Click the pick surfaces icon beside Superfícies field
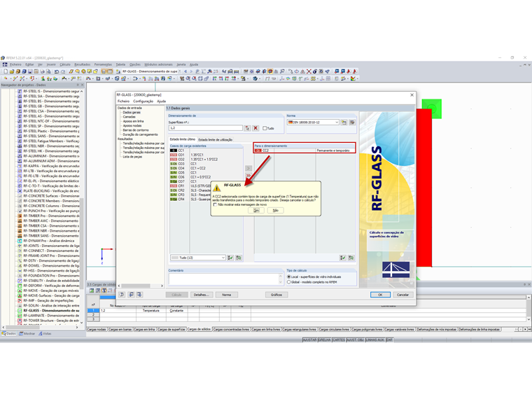The image size is (532, 399). point(247,128)
